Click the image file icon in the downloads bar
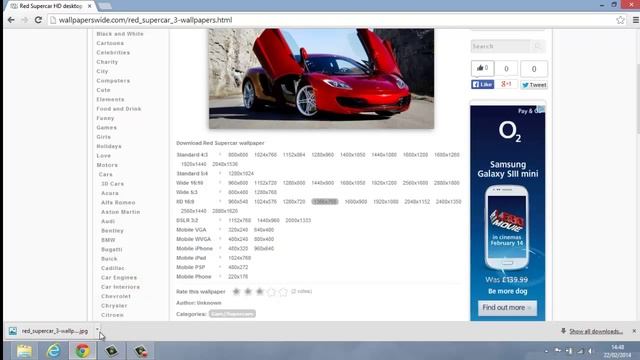Viewport: 640px width, 360px height. pos(13,331)
